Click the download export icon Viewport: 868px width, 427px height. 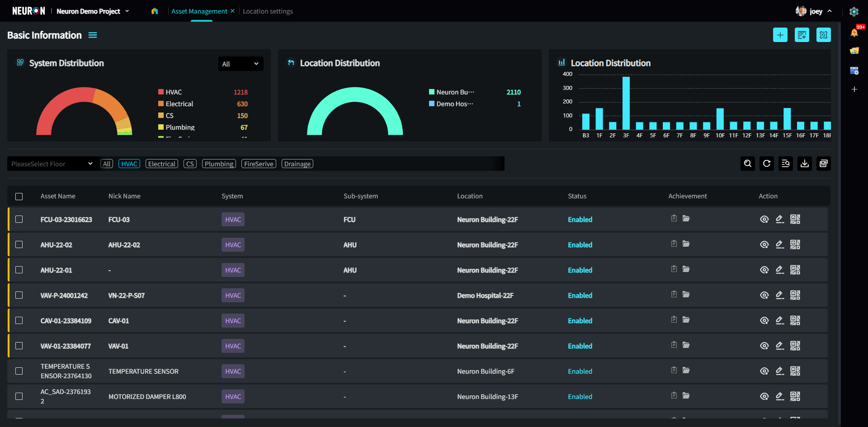coord(805,164)
